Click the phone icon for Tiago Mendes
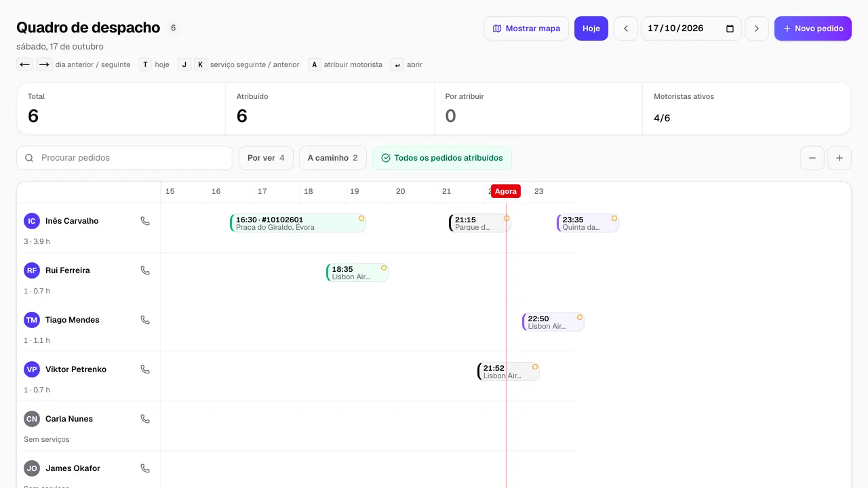 click(x=145, y=320)
